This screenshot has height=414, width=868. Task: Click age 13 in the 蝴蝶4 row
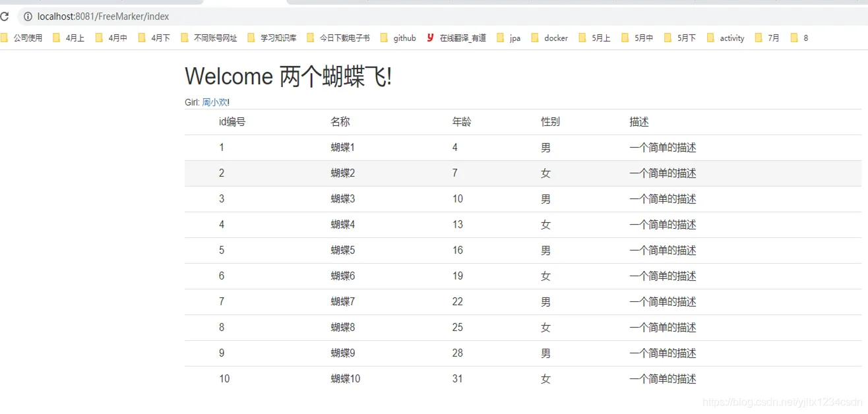[x=458, y=225]
